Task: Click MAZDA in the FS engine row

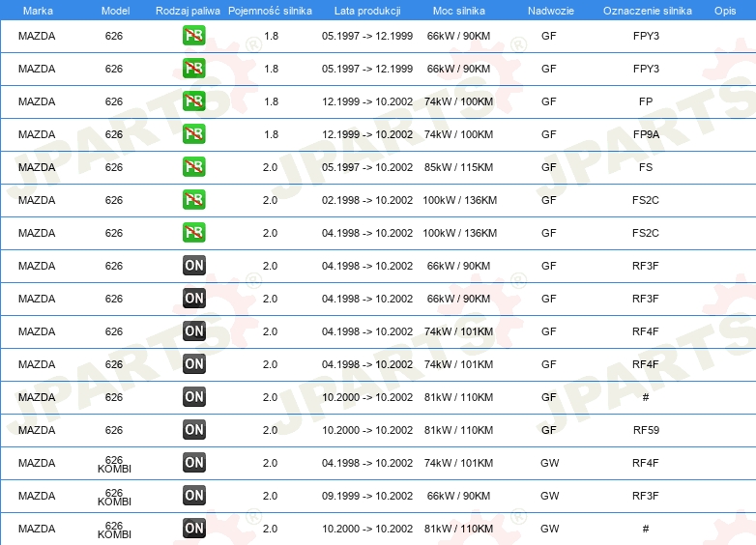Action: pos(37,167)
